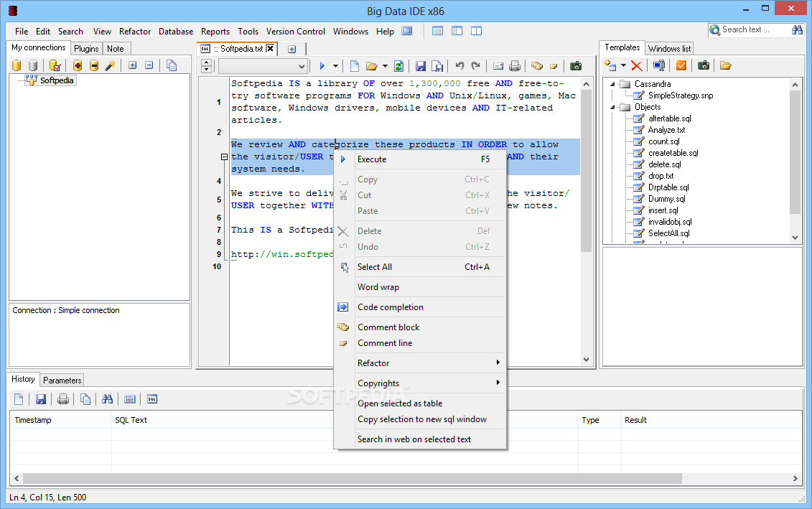Viewport: 812px width, 509px height.
Task: Click the save floppy disk icon in editor toolbar
Action: coord(421,66)
